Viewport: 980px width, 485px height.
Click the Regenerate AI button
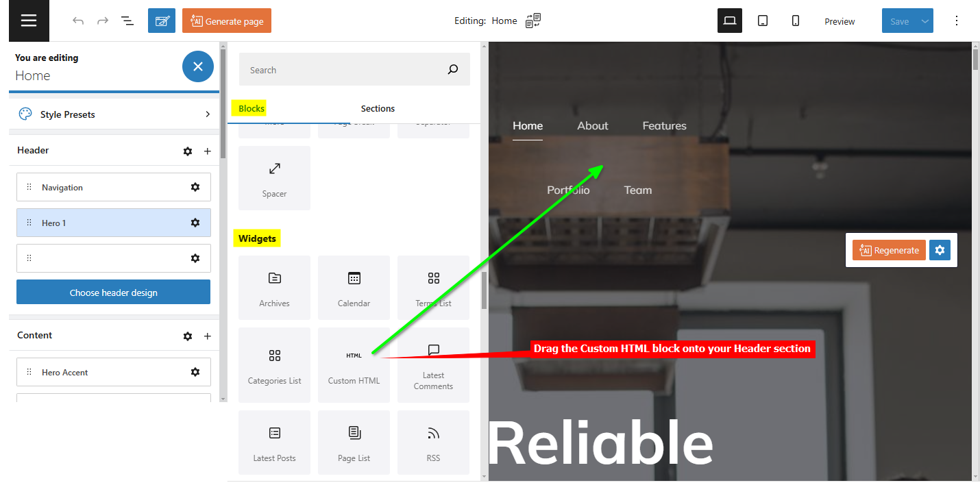click(x=890, y=250)
